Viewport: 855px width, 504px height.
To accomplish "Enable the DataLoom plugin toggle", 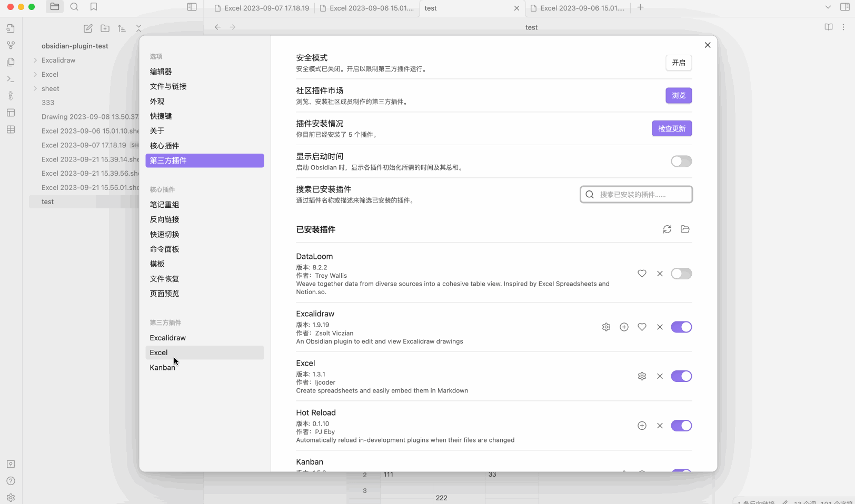I will click(681, 274).
